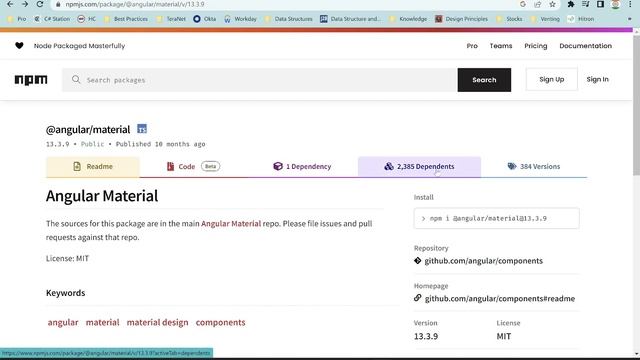The image size is (640, 360).
Task: Click the Sign In link
Action: click(x=598, y=80)
